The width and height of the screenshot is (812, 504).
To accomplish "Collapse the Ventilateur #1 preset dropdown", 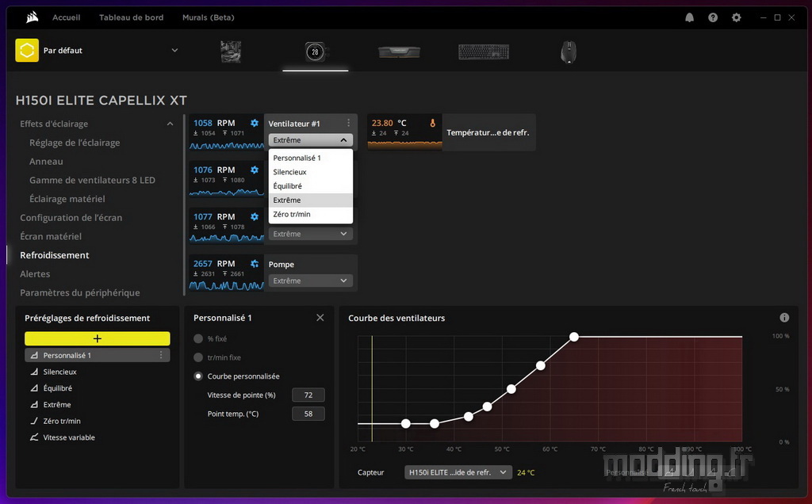I will click(311, 140).
